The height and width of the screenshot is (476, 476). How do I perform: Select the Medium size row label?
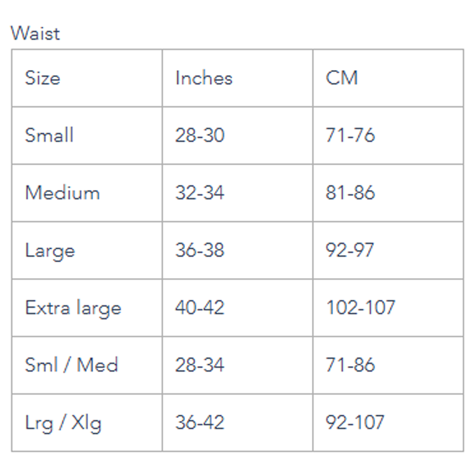(x=62, y=193)
